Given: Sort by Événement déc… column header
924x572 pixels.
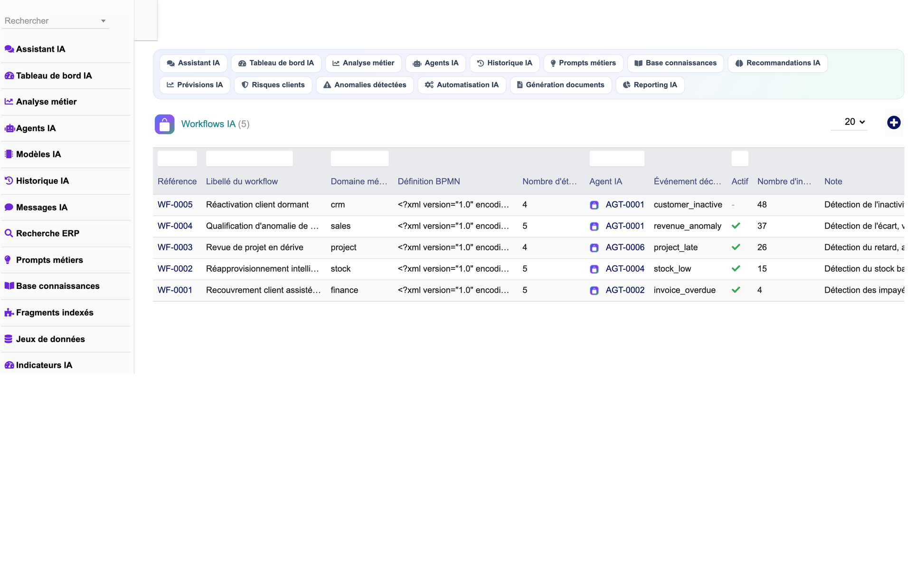Looking at the screenshot, I should pos(687,181).
